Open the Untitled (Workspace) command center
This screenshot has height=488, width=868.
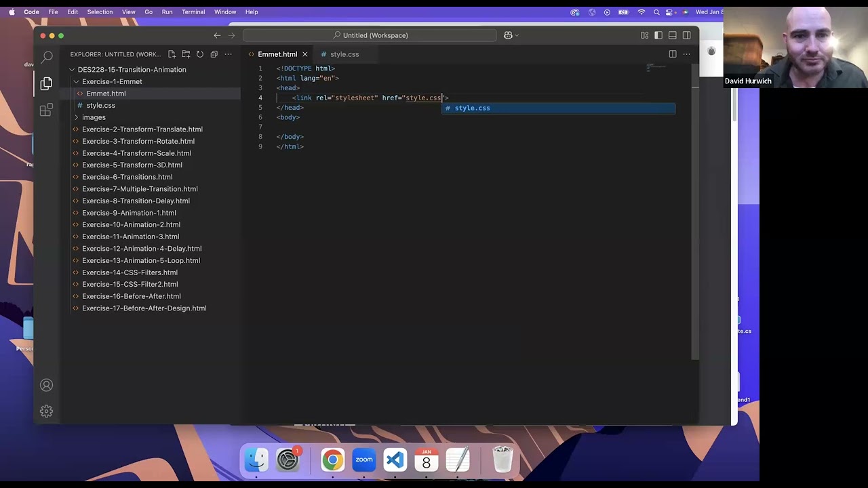(370, 35)
